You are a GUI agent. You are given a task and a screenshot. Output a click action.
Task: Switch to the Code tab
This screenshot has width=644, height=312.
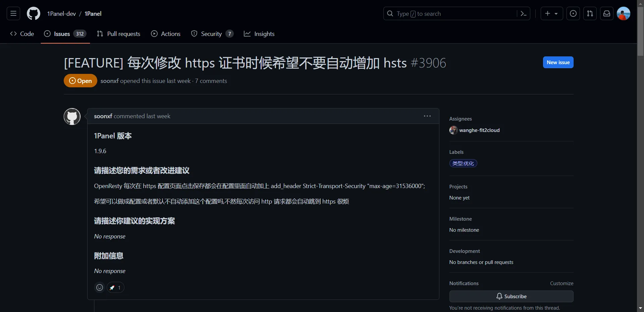click(x=22, y=34)
